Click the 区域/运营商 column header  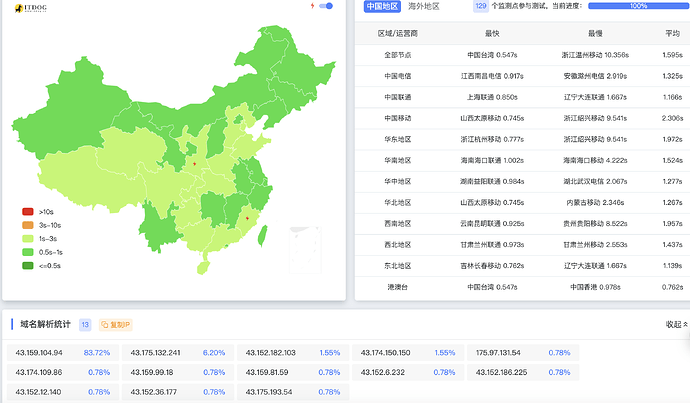[x=398, y=33]
